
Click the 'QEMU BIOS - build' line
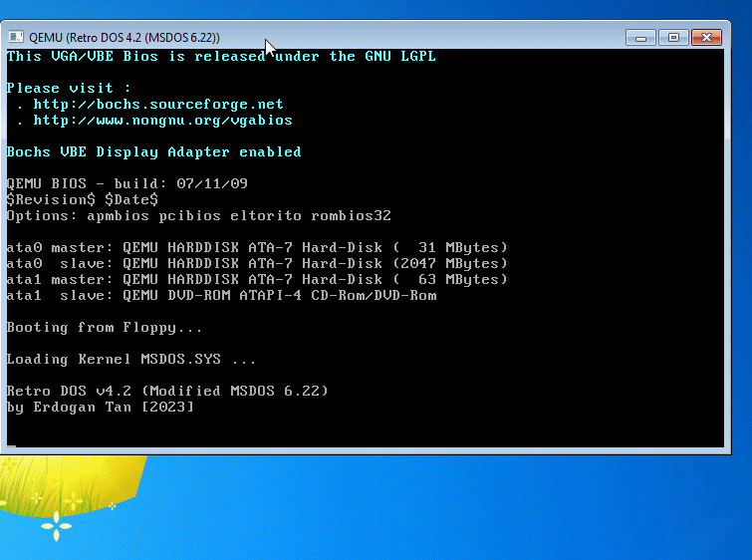pyautogui.click(x=126, y=184)
